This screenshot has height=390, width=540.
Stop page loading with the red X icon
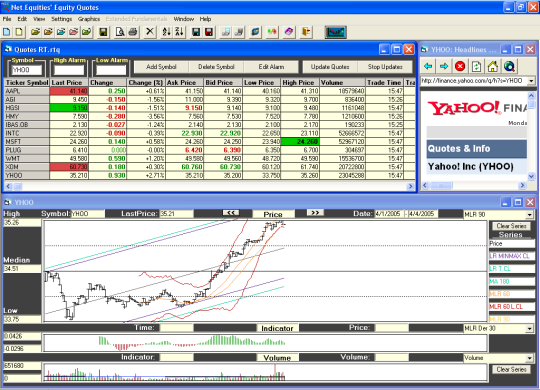(x=460, y=66)
